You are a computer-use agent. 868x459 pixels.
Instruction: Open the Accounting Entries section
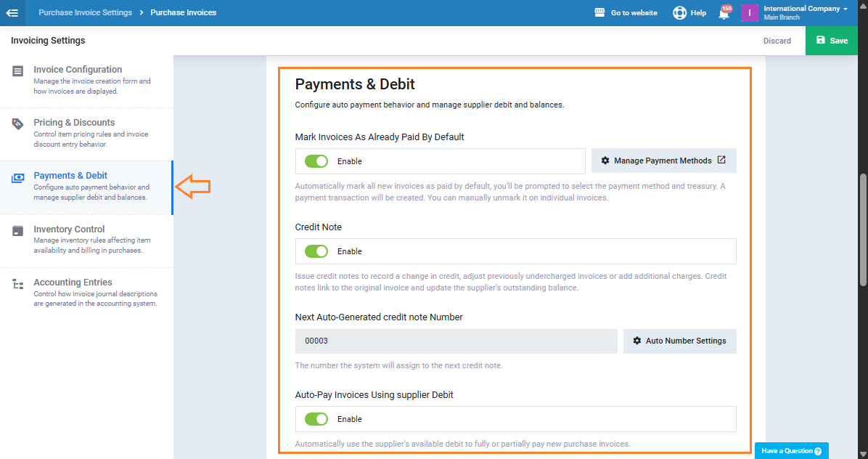(x=86, y=293)
